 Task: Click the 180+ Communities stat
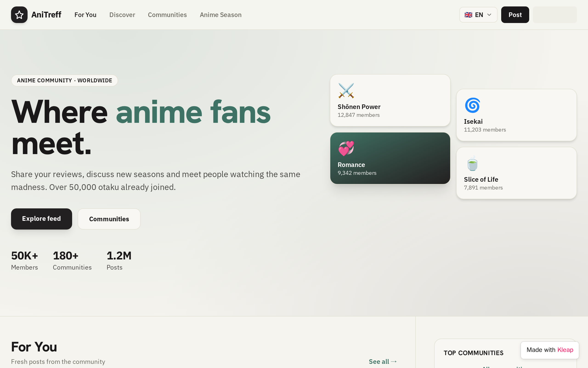(72, 261)
